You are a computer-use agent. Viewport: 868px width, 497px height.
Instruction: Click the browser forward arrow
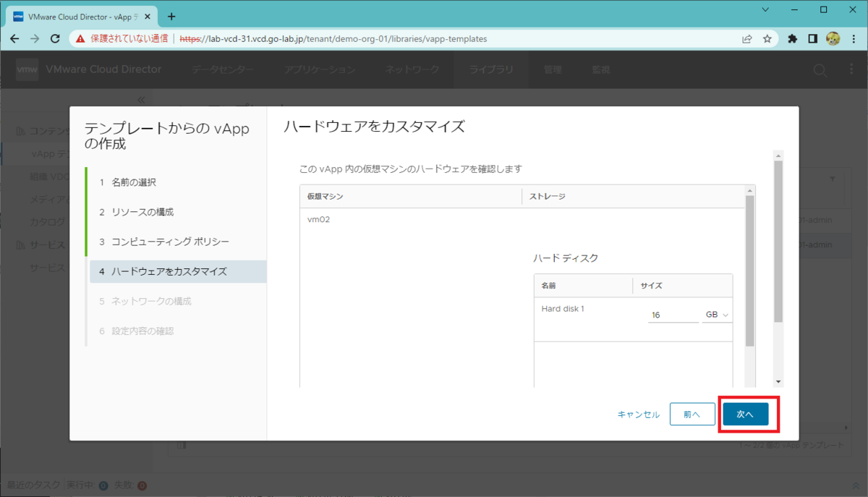[x=35, y=39]
